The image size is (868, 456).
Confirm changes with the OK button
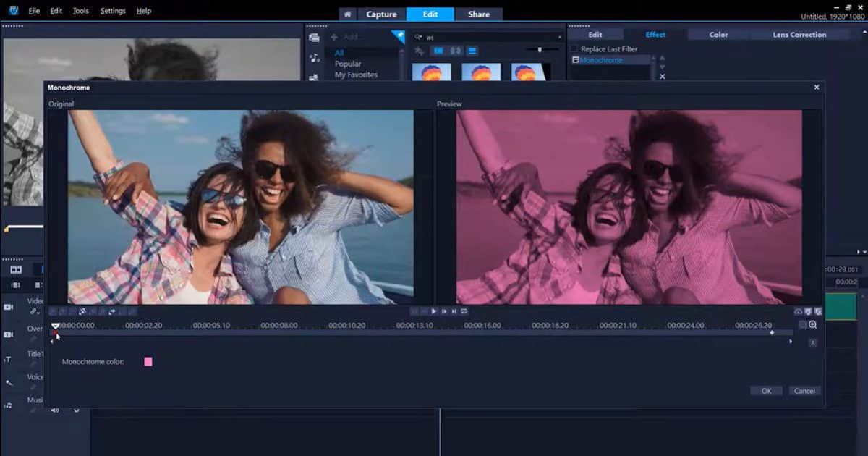[x=766, y=390]
